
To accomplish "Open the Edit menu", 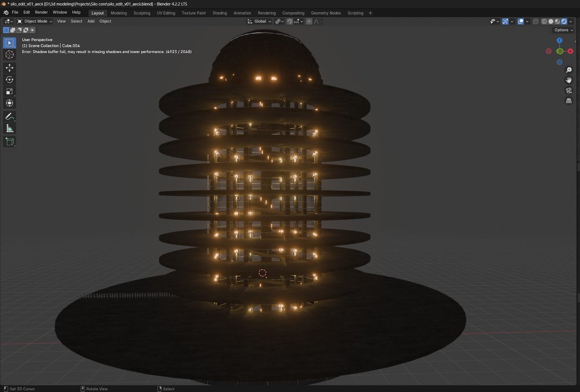I will pos(27,13).
